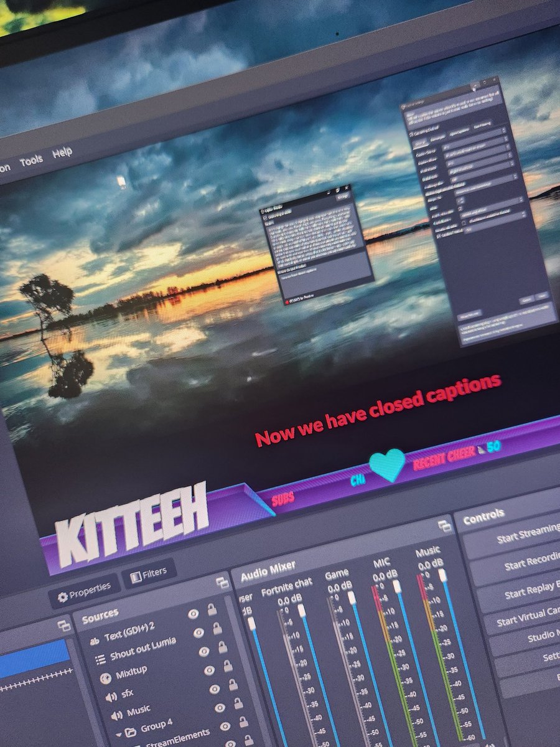
Task: Click the text icon beside Text (GDI+) 2
Action: [x=95, y=641]
